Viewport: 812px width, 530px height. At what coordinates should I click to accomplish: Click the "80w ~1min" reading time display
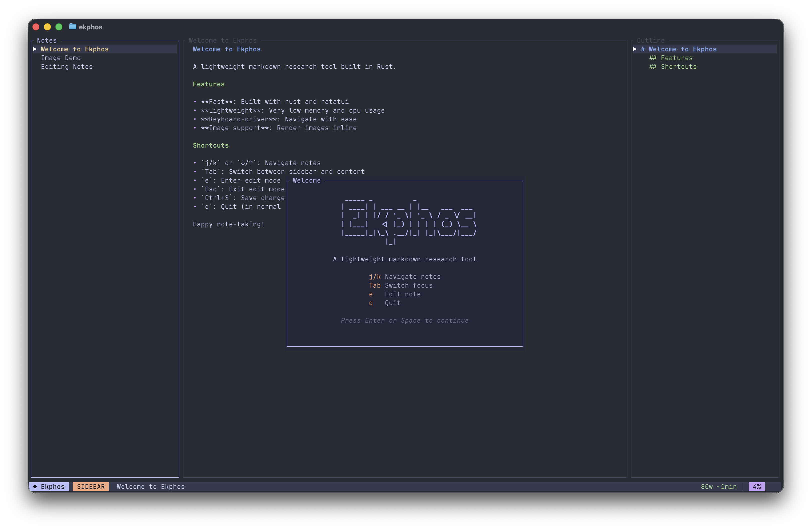click(718, 487)
